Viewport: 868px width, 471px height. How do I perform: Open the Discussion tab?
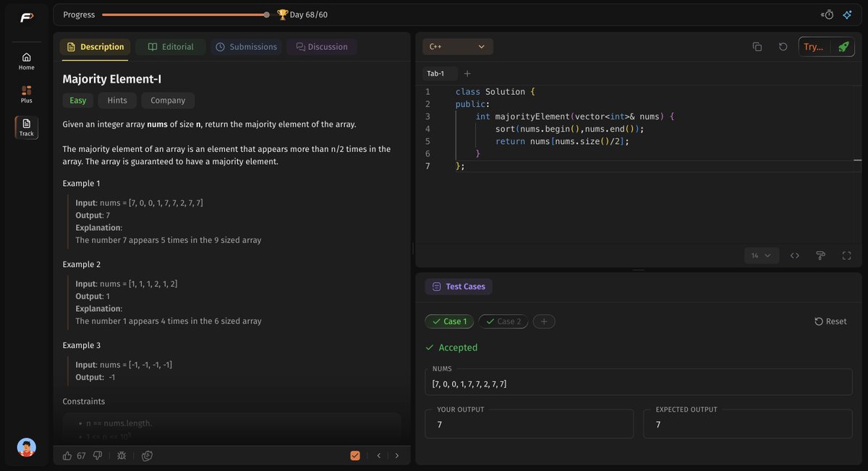point(322,46)
